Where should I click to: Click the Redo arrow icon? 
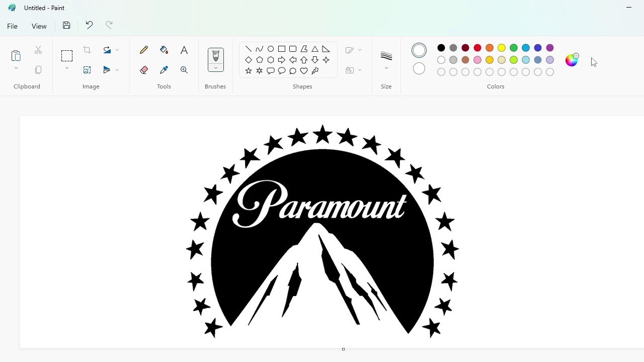(109, 25)
